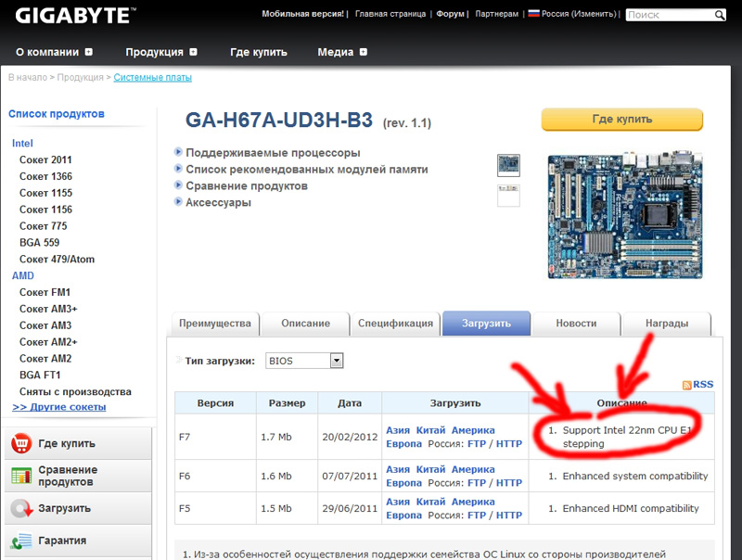Open the Партнерам link
Image resolution: width=742 pixels, height=560 pixels.
497,14
